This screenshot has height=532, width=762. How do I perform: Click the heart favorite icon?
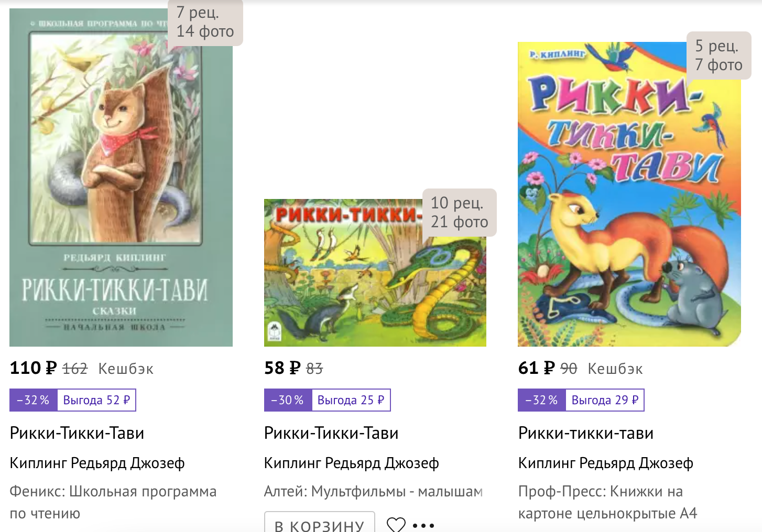396,524
